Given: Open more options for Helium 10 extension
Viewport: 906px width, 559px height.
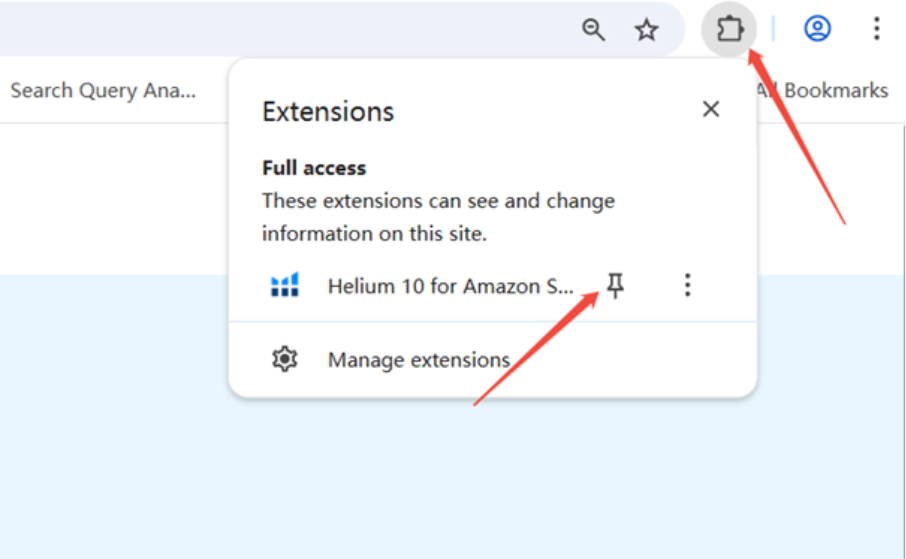Looking at the screenshot, I should click(687, 286).
